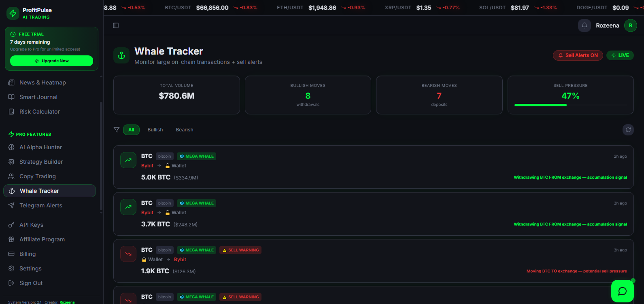This screenshot has width=644, height=304.
Task: Click the SELL WARNING badge on 1.9K BTC row
Action: click(x=240, y=250)
